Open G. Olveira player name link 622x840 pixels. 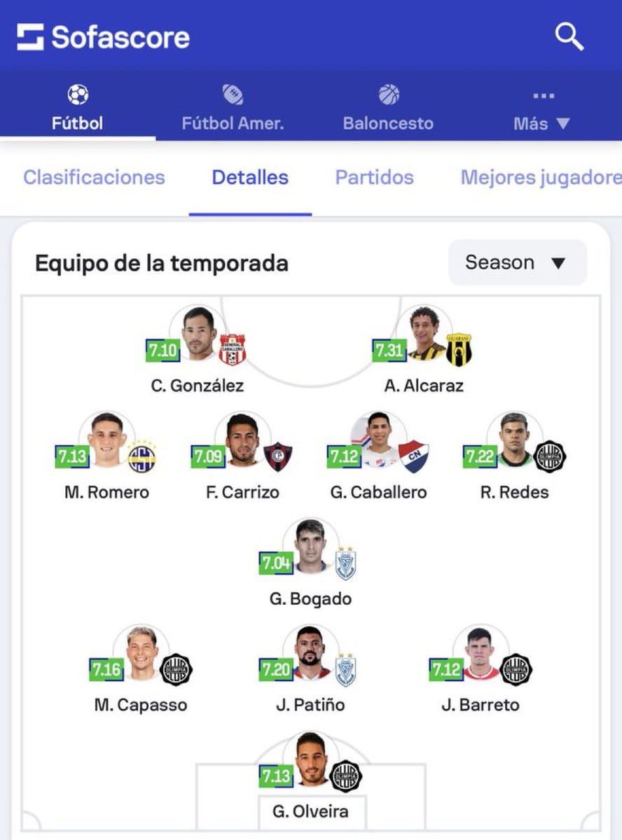[x=311, y=812]
